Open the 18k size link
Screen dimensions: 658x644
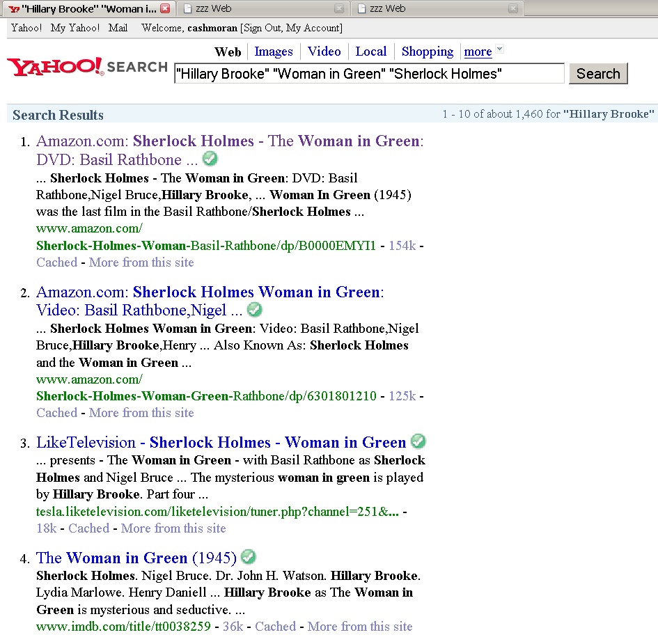[47, 528]
